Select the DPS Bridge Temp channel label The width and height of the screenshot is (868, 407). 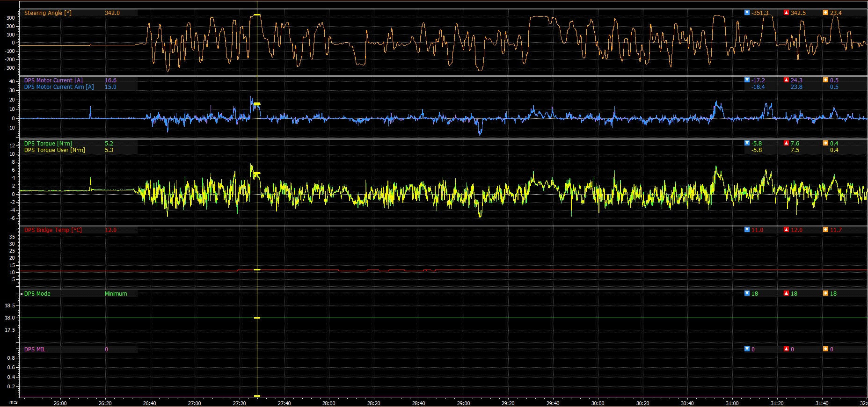[53, 230]
